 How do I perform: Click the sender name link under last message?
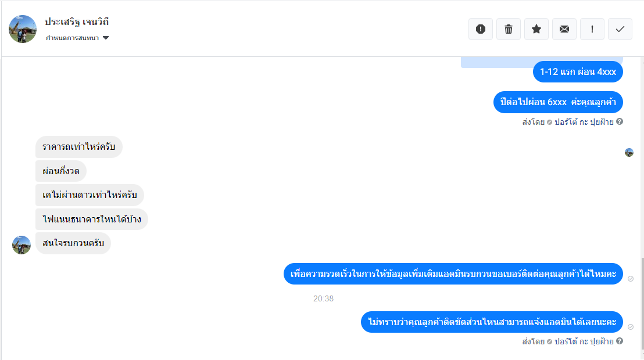click(x=584, y=341)
